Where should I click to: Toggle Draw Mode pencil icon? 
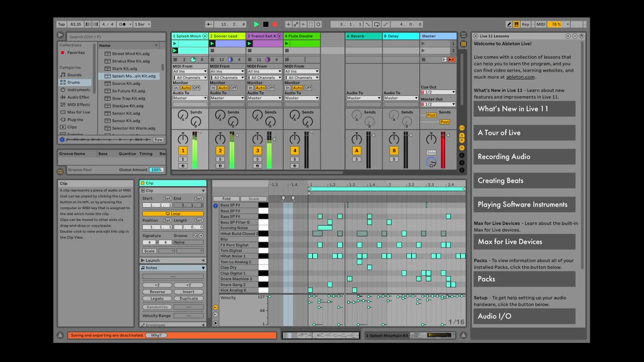pyautogui.click(x=509, y=24)
